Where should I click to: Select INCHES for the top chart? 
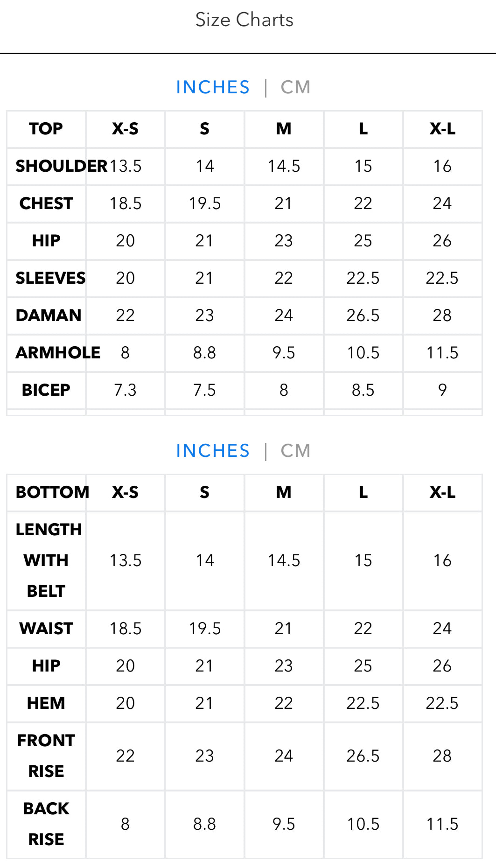click(x=213, y=87)
